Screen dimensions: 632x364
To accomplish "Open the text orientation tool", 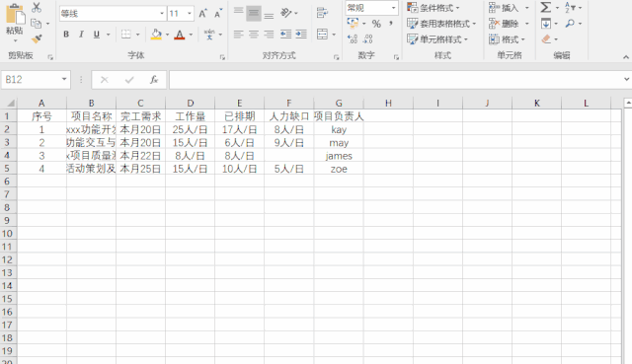I will (285, 13).
